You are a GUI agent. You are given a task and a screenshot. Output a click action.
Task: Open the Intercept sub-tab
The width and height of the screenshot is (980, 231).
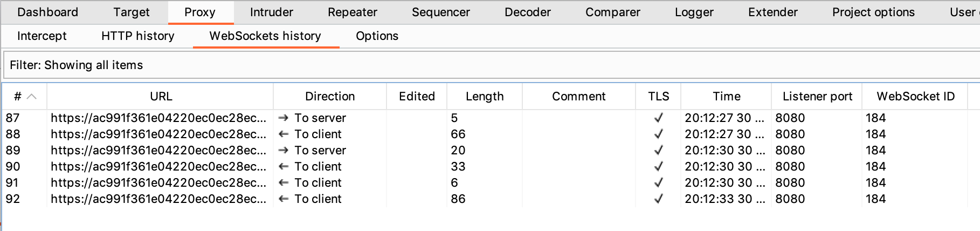pos(42,36)
